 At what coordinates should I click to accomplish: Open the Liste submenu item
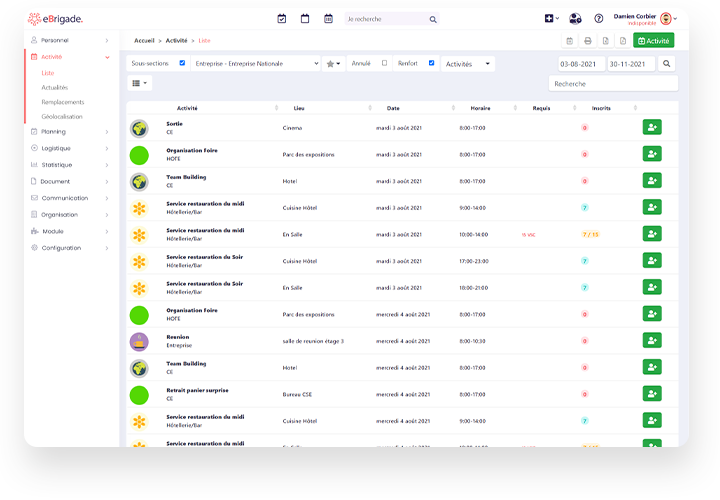click(48, 73)
